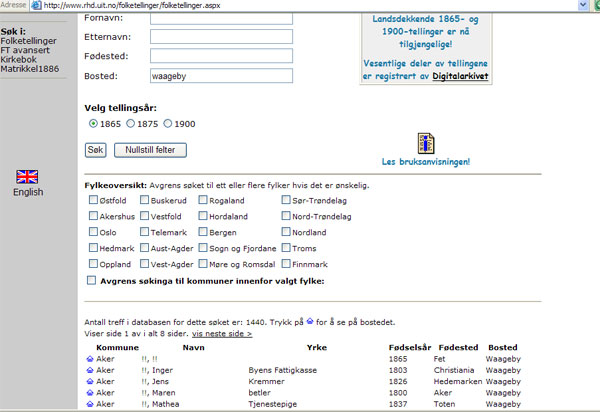Viewport: 600px width, 412px height.
Task: Click the Fornavn input field
Action: pyautogui.click(x=221, y=18)
